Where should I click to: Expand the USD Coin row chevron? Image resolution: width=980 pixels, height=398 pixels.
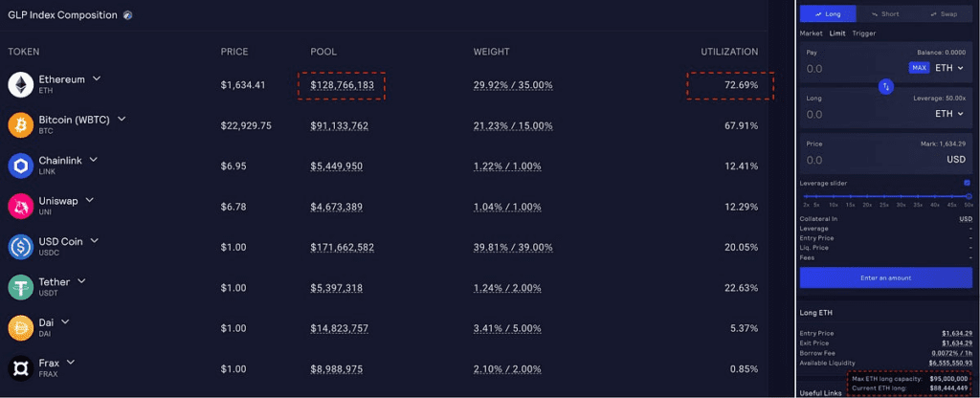[x=95, y=240]
